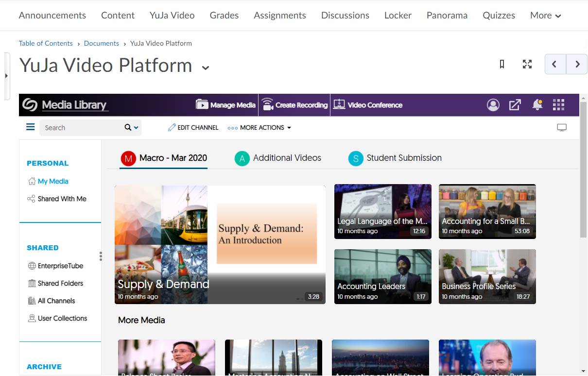This screenshot has width=588, height=376.
Task: Click the PERSONAL section heading
Action: pyautogui.click(x=48, y=163)
